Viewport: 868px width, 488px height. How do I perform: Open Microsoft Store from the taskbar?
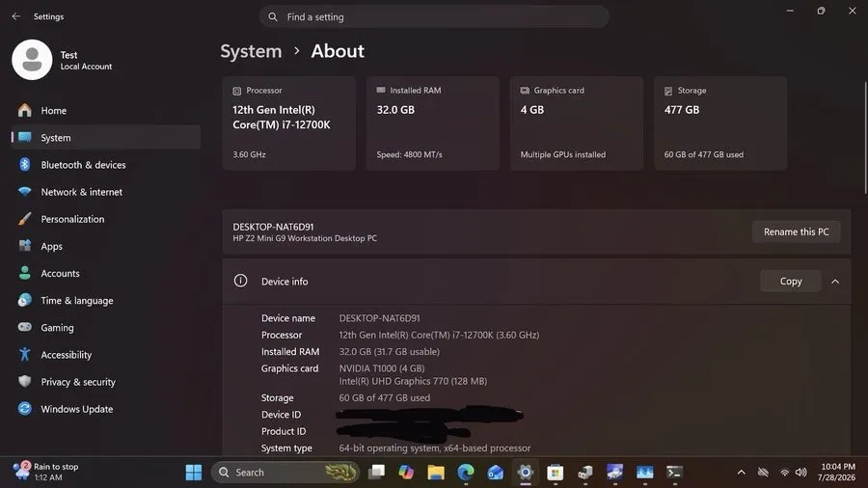[x=555, y=472]
